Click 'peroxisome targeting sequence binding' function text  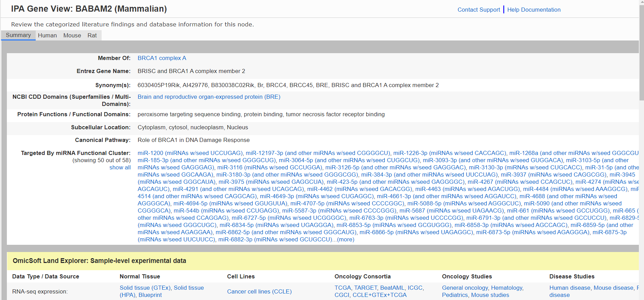pos(189,114)
